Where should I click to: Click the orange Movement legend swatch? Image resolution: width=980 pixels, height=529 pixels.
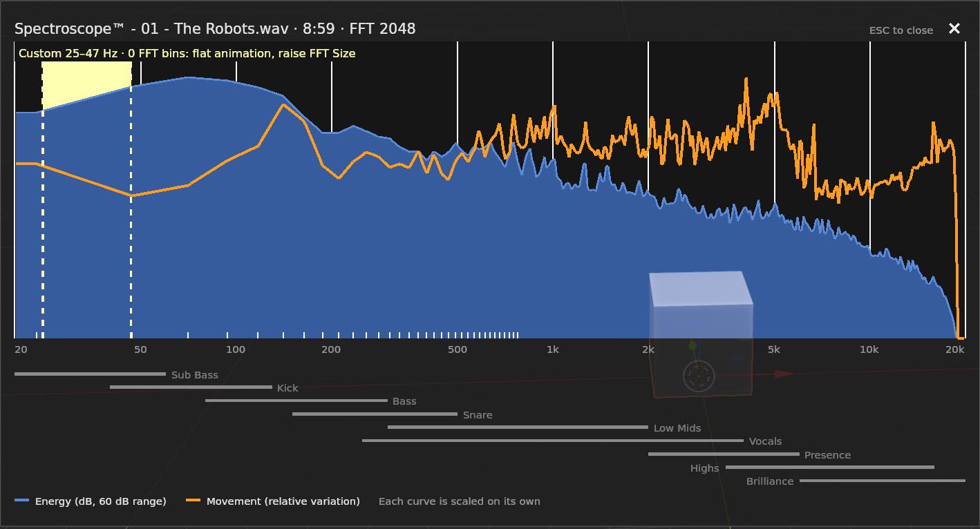194,501
